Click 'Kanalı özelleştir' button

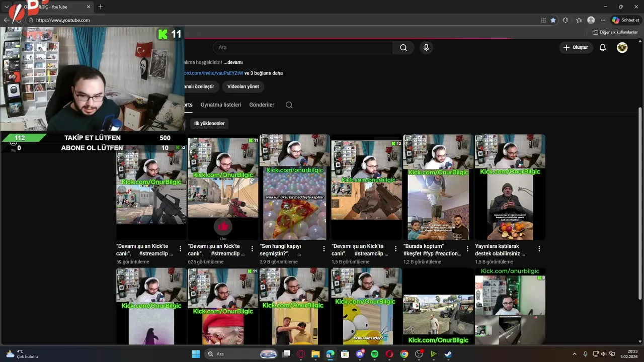pyautogui.click(x=201, y=86)
